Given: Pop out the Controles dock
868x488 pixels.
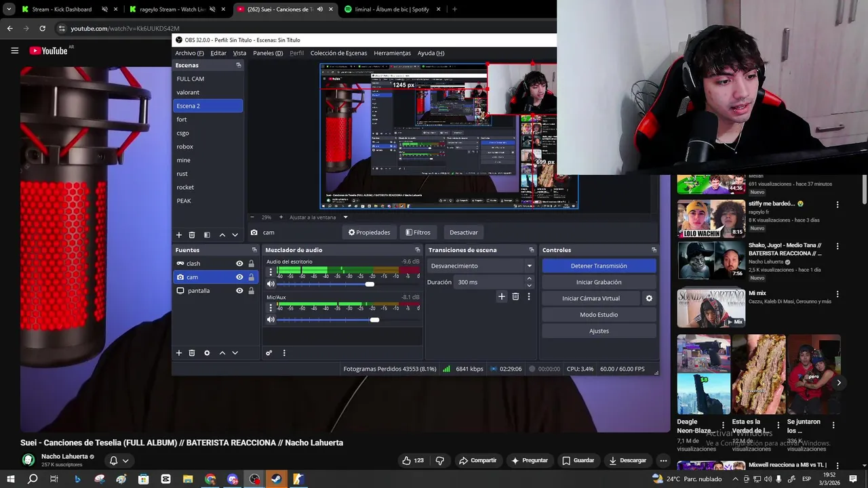Looking at the screenshot, I should pos(654,250).
